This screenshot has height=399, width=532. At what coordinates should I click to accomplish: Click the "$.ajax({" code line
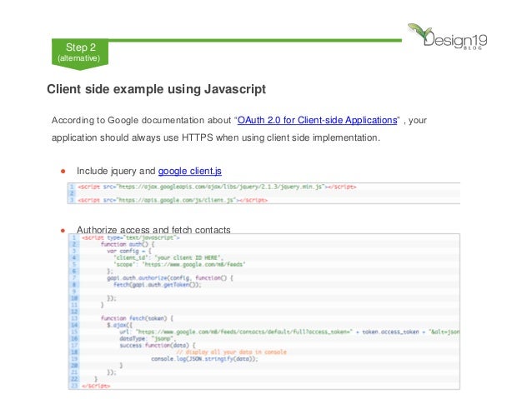[x=120, y=325]
